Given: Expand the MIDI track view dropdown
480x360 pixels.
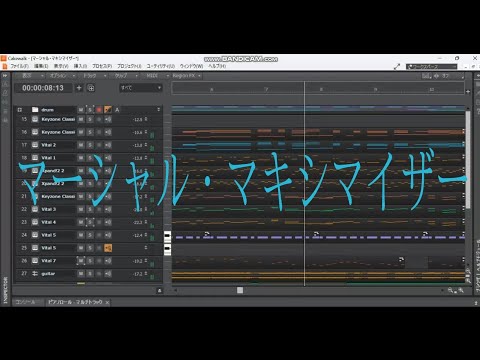Looking at the screenshot, I should coord(158,76).
